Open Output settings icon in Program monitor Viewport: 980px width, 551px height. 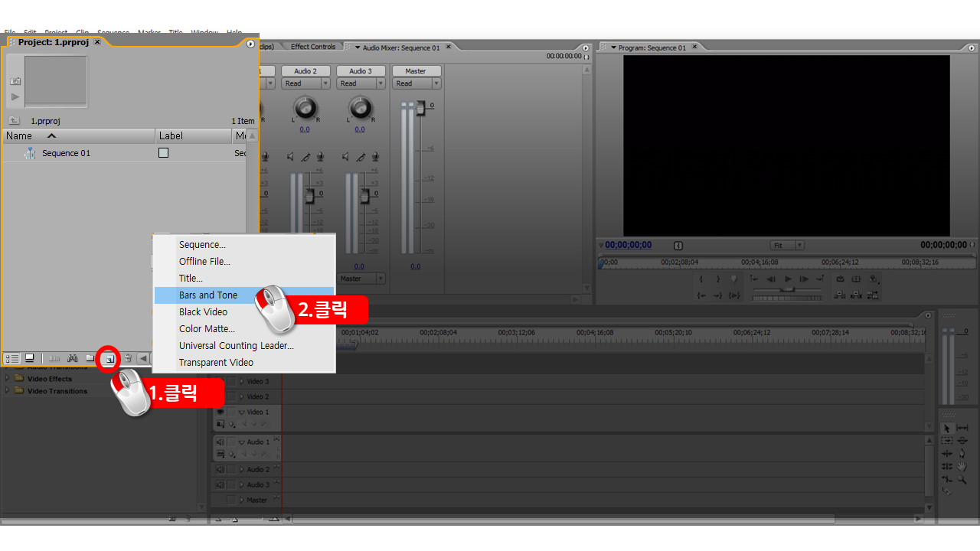(x=873, y=279)
